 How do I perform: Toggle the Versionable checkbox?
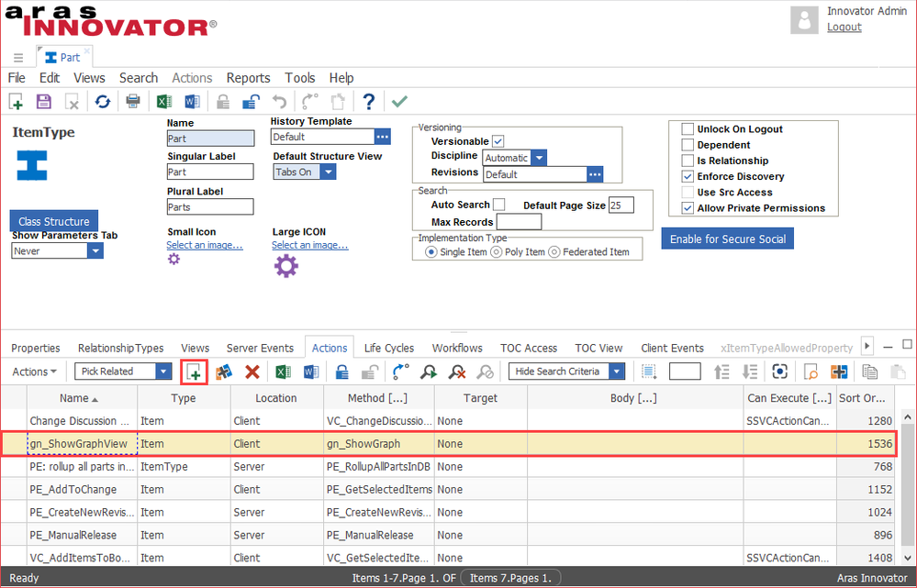tap(498, 141)
